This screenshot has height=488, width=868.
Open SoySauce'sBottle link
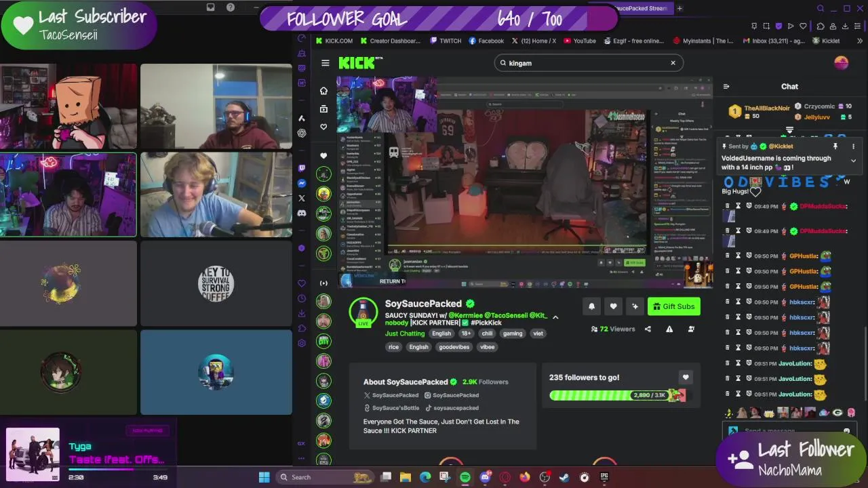pos(391,408)
